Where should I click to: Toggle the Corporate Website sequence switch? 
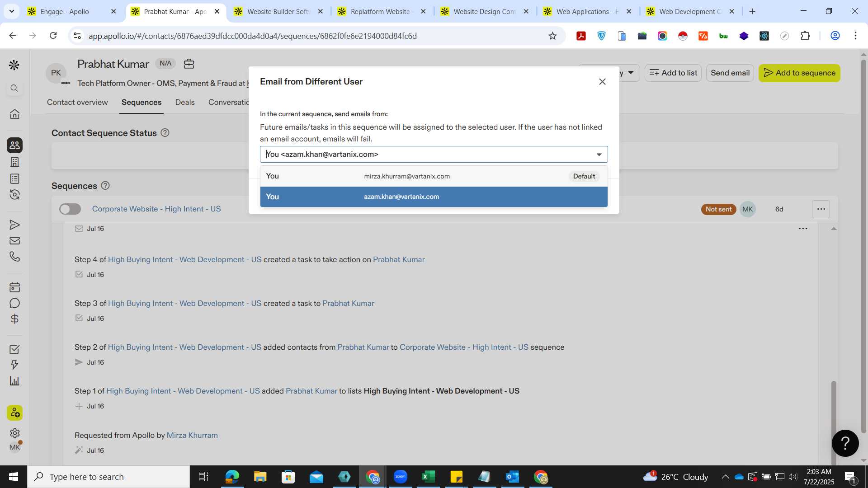(70, 209)
